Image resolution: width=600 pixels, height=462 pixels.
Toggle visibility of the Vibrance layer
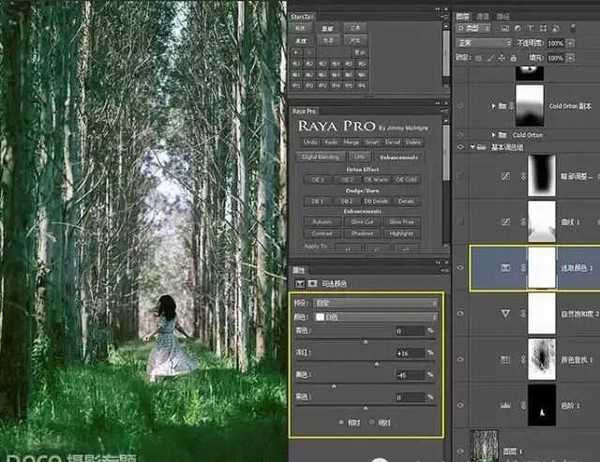click(x=461, y=312)
